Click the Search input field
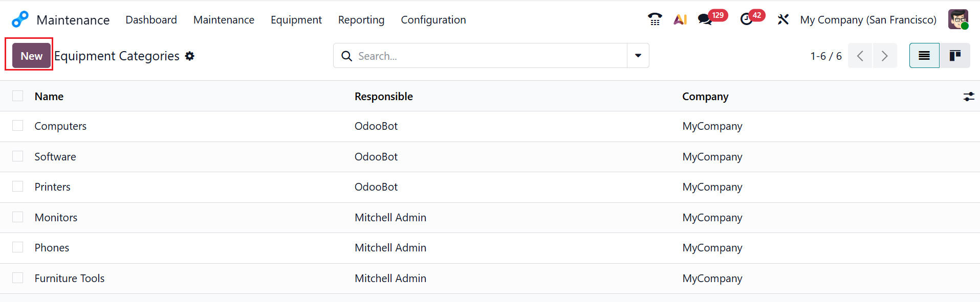The width and height of the screenshot is (980, 302). (486, 56)
